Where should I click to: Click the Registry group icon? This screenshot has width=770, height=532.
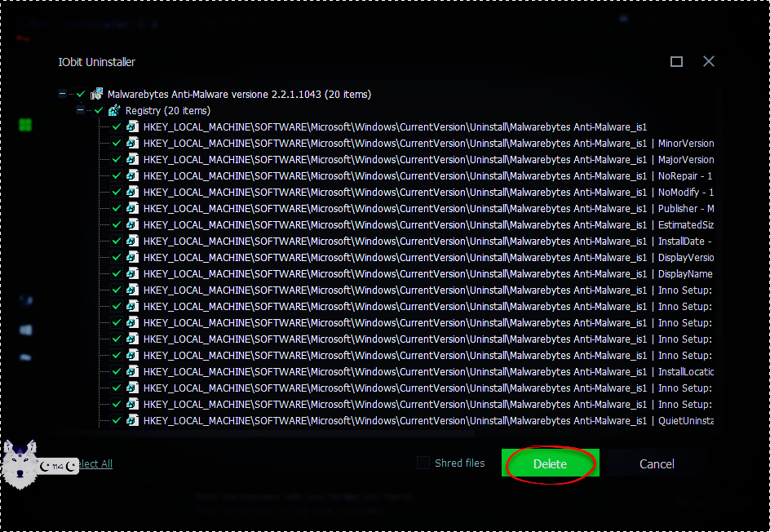[115, 110]
